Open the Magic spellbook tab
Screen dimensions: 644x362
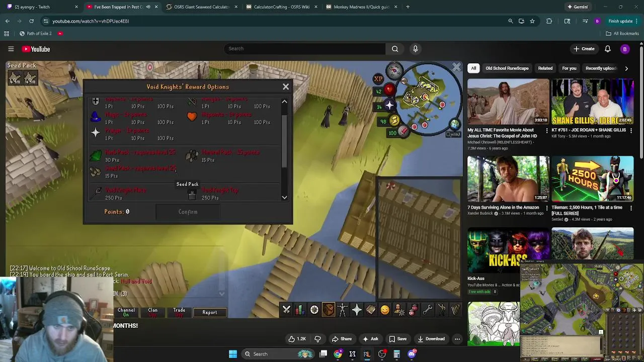[x=370, y=310]
